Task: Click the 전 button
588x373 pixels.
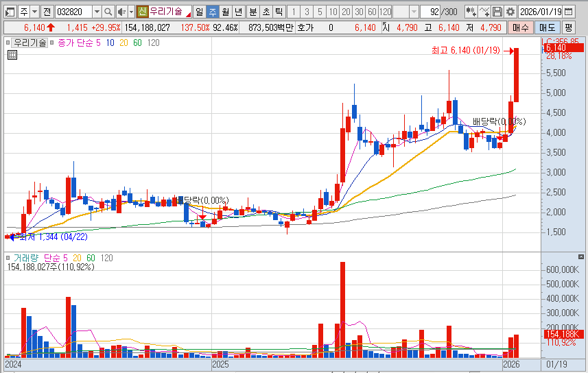Action: [47, 12]
